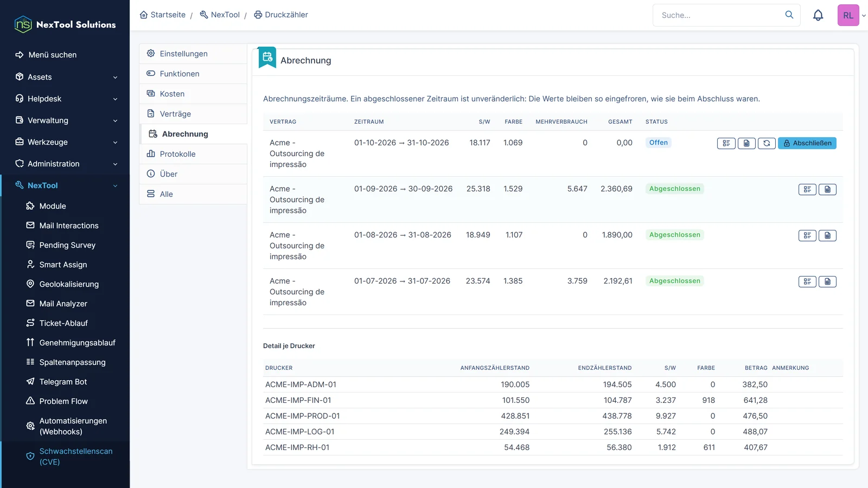
Task: Go to Startseite breadcrumb
Action: [x=163, y=15]
